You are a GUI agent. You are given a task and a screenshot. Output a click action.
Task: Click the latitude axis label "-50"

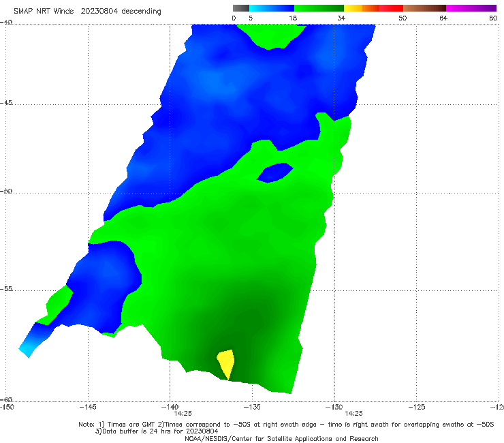coord(6,191)
